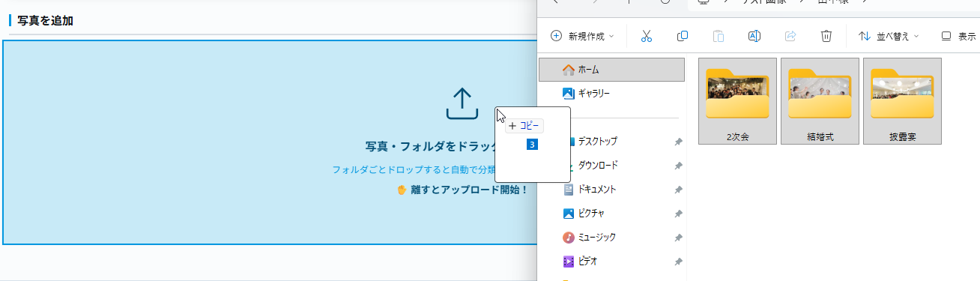Click the 写真を追加 heading
Viewport: 980px width, 281px height.
[x=45, y=20]
